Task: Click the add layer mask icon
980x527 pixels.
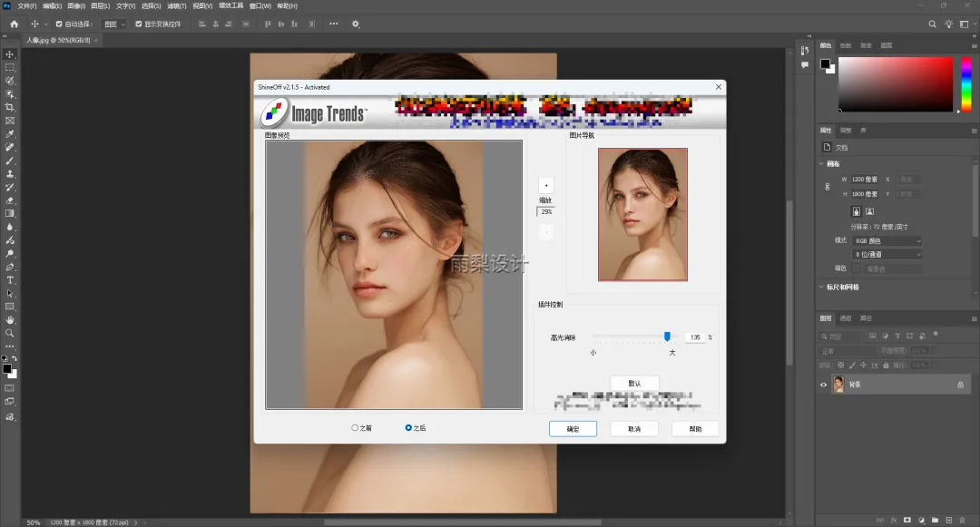Action: click(906, 520)
